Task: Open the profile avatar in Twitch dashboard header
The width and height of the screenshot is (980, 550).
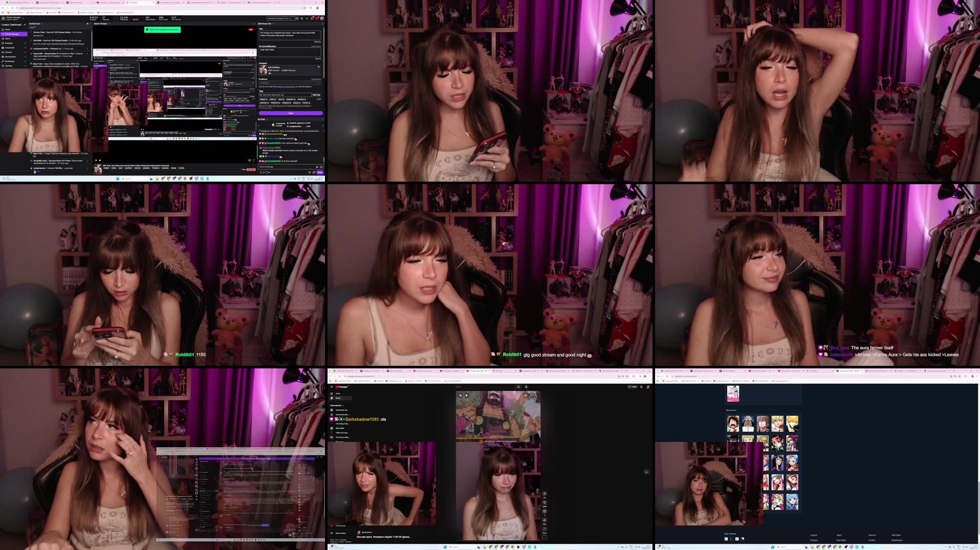Action: pyautogui.click(x=322, y=18)
